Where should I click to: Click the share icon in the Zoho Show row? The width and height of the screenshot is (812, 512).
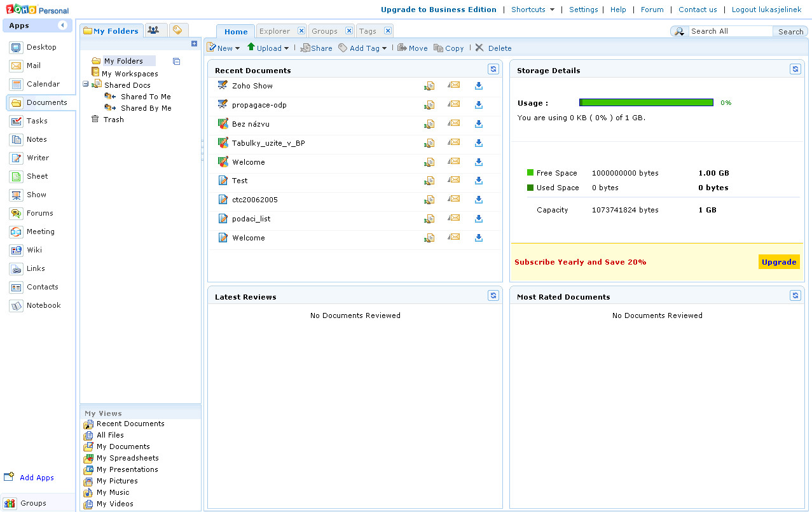point(429,86)
